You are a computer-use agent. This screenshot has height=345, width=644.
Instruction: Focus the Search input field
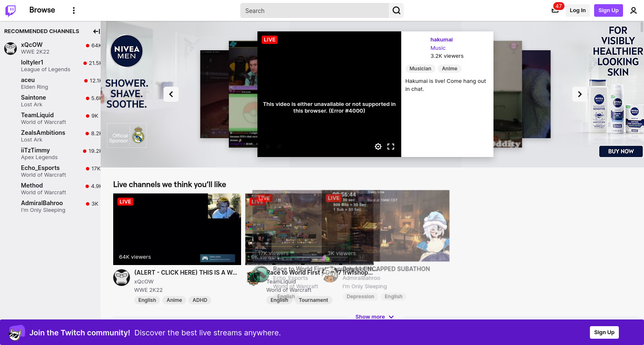click(x=314, y=10)
